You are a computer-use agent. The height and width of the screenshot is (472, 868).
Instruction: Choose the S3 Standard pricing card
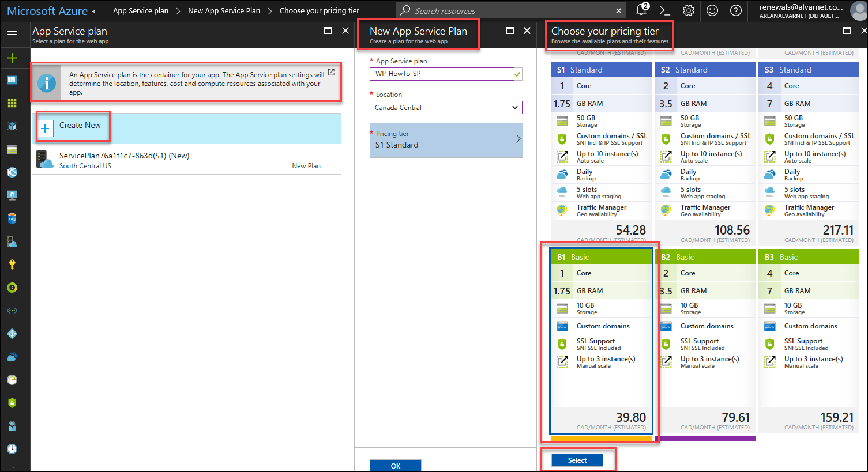click(809, 153)
